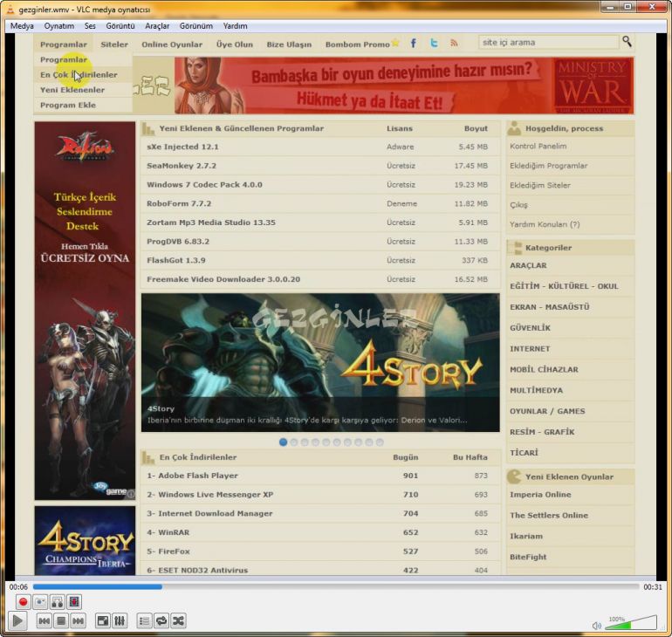This screenshot has height=637, width=672.
Task: Open 'Windows 7 Codec Pack 4.0.0' entry
Action: click(x=204, y=185)
